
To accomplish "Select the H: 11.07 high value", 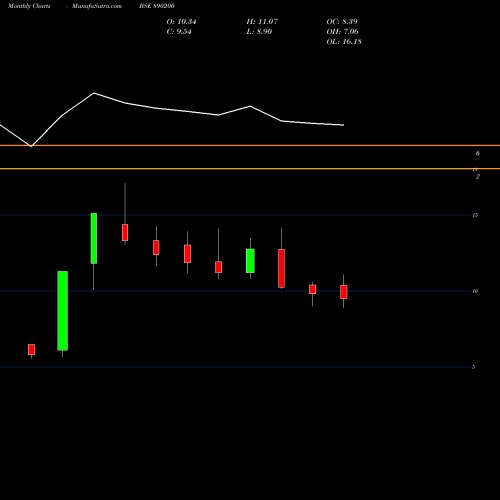I will pyautogui.click(x=262, y=22).
